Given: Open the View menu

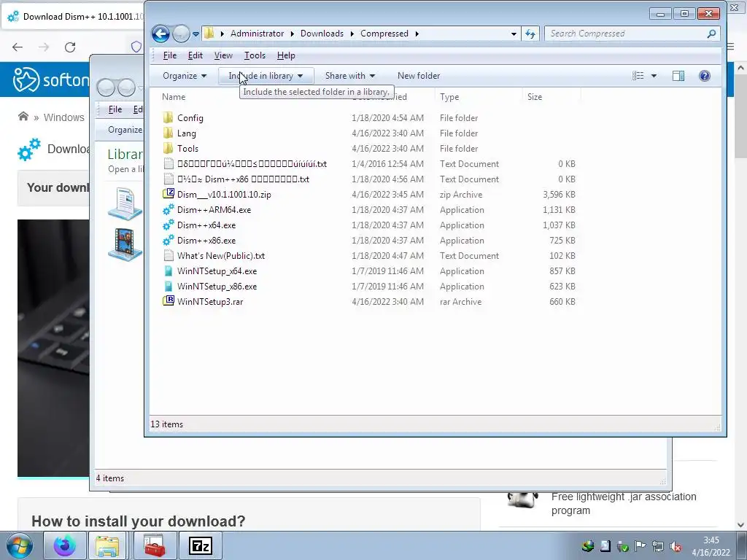Looking at the screenshot, I should coord(223,55).
